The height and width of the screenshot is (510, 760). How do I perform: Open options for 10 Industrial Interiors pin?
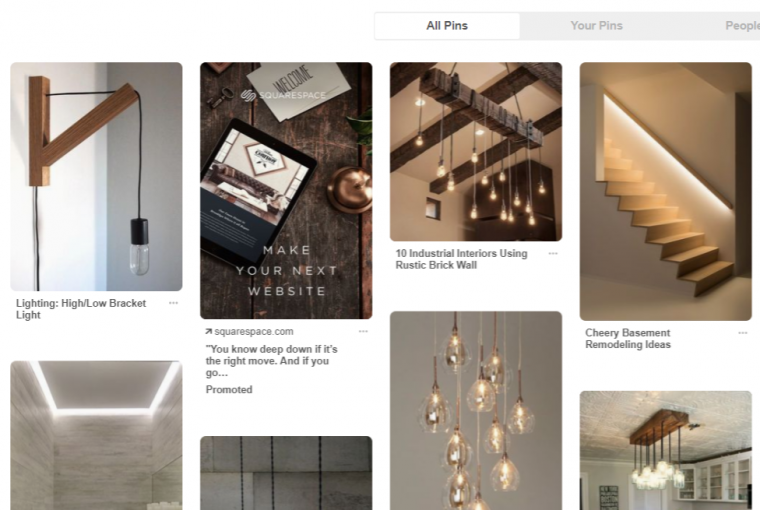tap(553, 254)
